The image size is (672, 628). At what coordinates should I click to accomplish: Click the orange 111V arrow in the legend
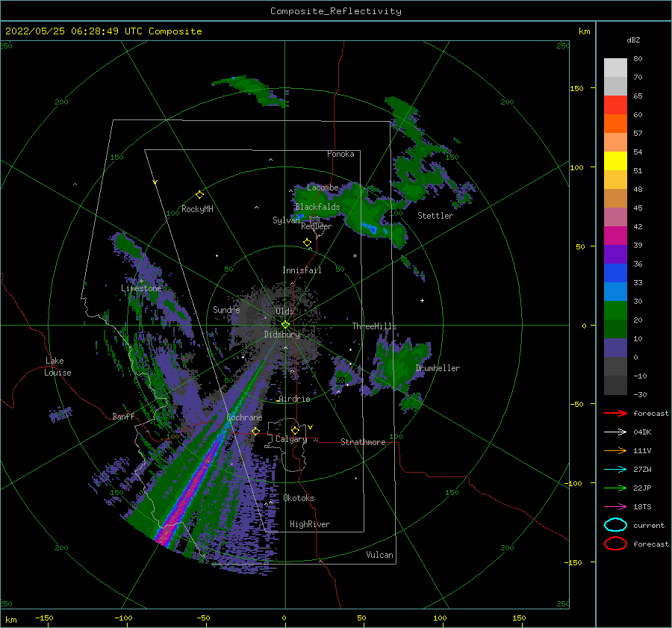click(x=615, y=450)
